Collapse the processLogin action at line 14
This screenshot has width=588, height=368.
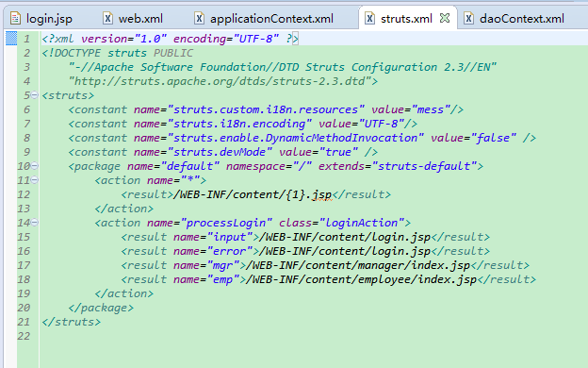pyautogui.click(x=35, y=223)
